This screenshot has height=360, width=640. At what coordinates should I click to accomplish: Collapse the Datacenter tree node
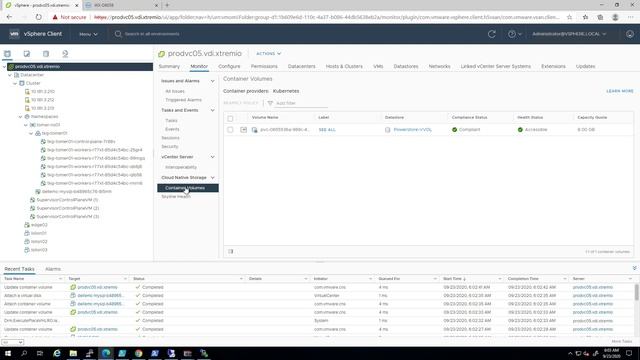[10, 75]
